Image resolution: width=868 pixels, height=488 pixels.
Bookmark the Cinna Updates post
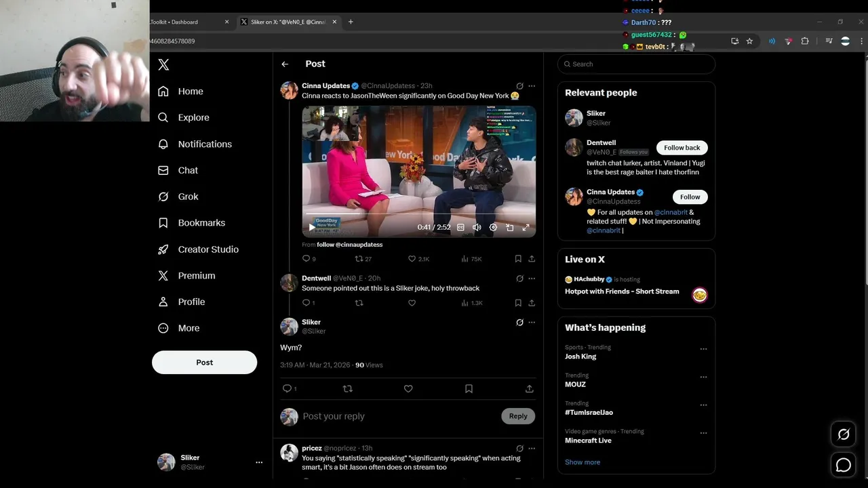click(518, 259)
